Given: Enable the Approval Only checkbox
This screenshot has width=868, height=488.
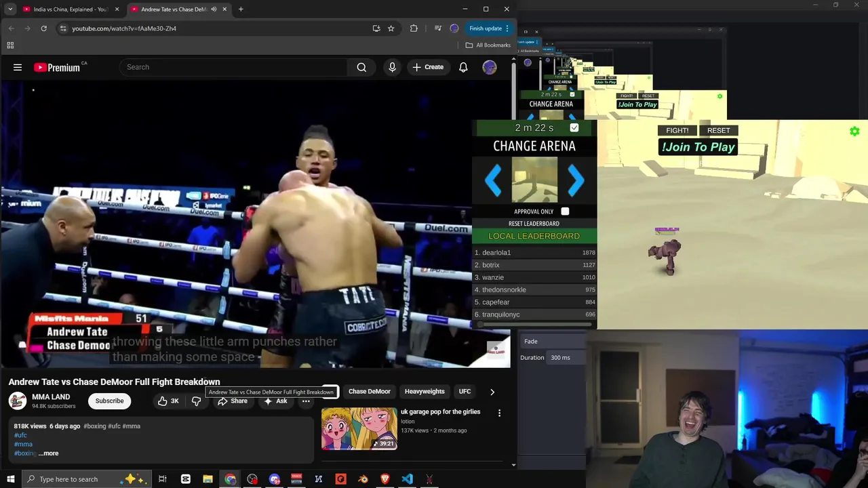Looking at the screenshot, I should (x=565, y=211).
